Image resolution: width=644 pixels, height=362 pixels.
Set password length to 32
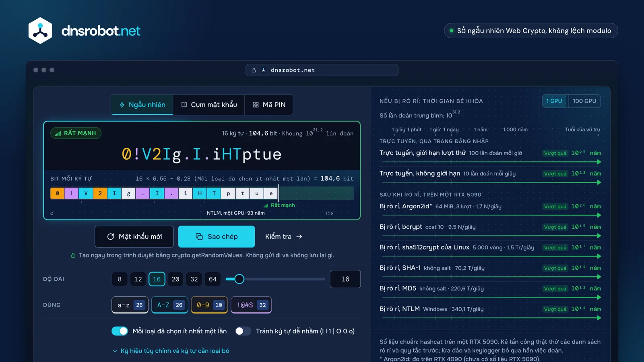pyautogui.click(x=194, y=279)
